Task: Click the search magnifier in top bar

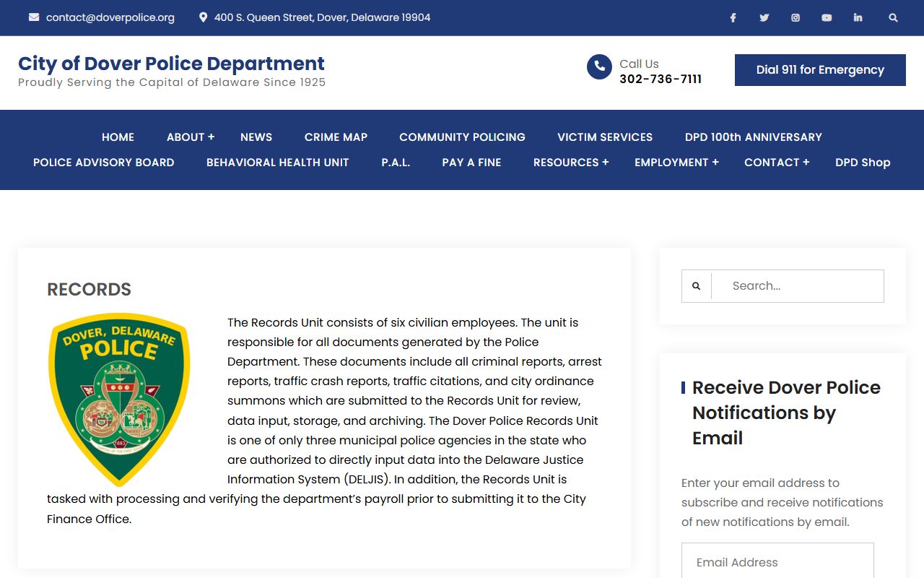Action: (x=893, y=18)
